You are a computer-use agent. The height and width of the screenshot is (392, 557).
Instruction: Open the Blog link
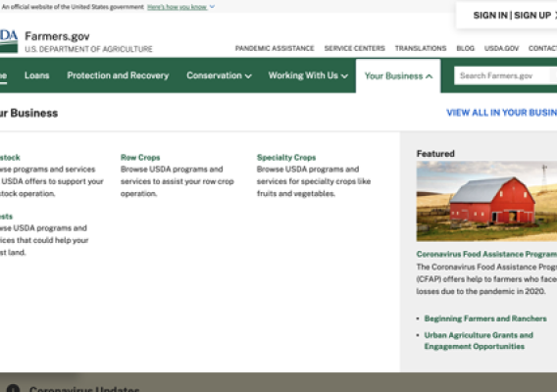point(466,48)
